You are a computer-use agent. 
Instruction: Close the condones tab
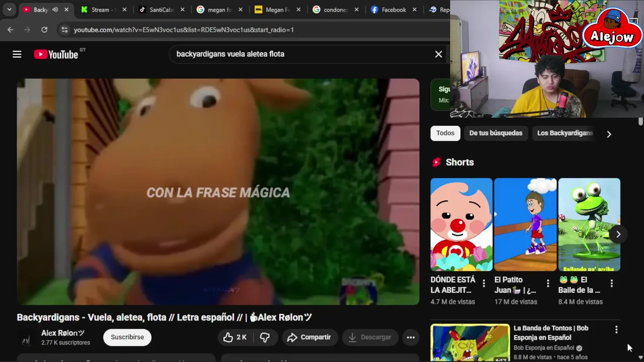(357, 10)
